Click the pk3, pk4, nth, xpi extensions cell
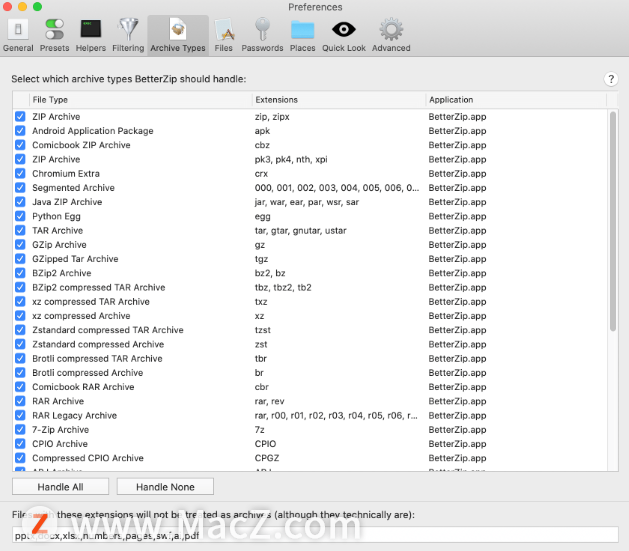629x551 pixels. pyautogui.click(x=291, y=159)
